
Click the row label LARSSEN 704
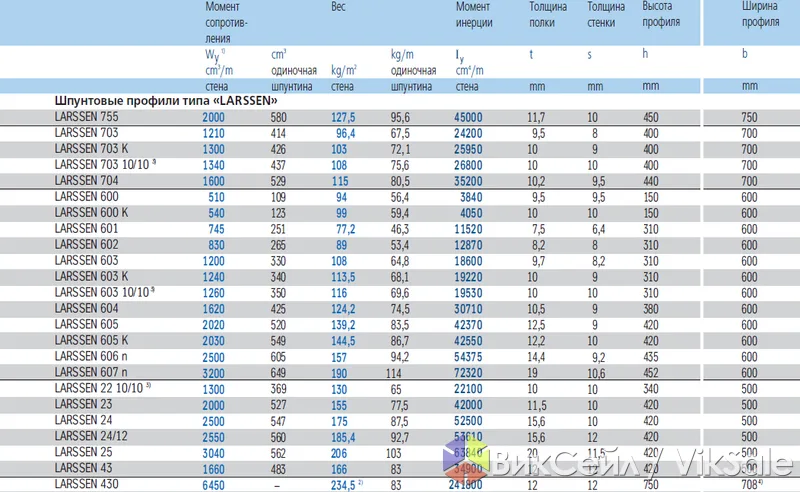(x=86, y=181)
